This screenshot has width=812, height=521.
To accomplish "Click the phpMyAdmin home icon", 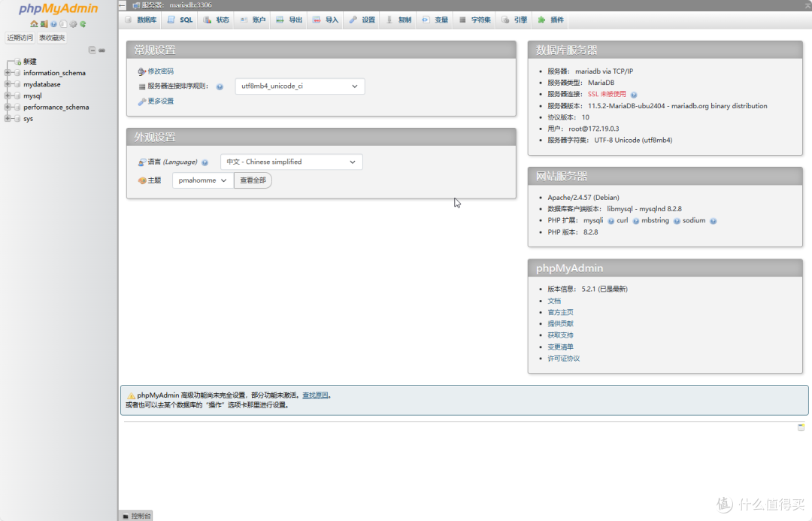I will [34, 23].
